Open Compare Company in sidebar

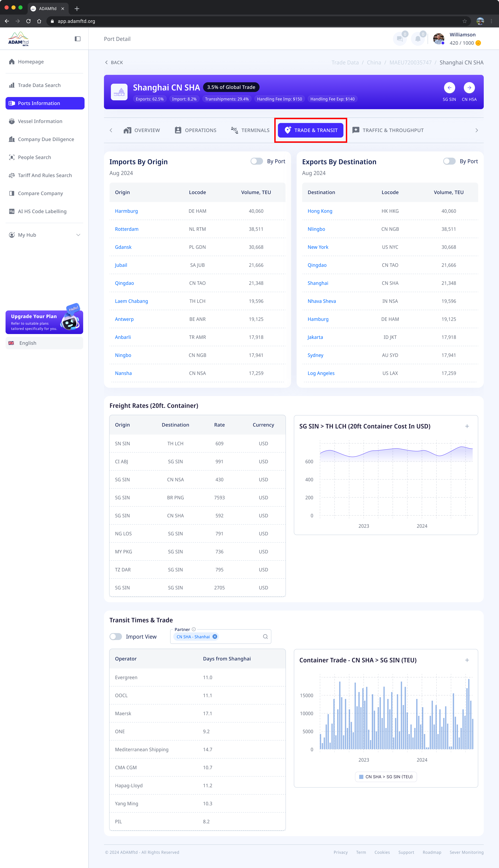(44, 193)
